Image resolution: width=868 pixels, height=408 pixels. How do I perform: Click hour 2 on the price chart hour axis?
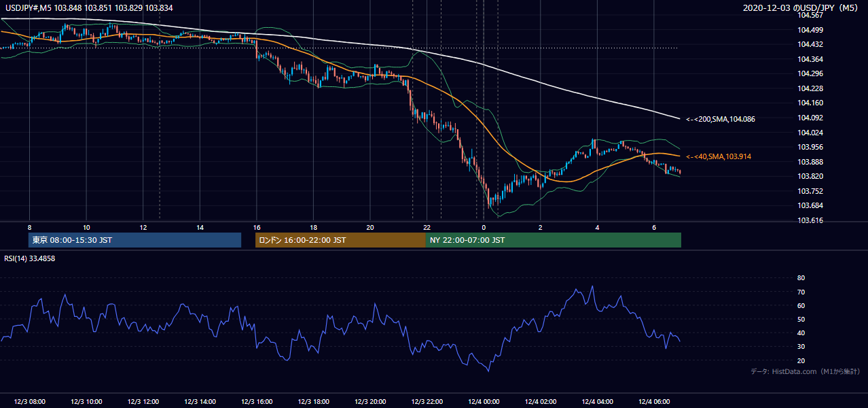[x=541, y=227]
